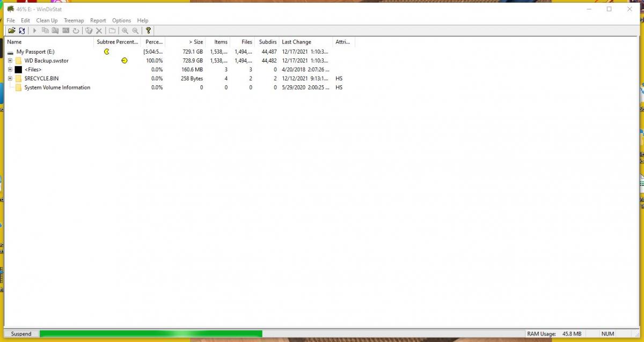The height and width of the screenshot is (342, 644).
Task: Click the $RECYCLE.BIN folder icon
Action: 18,78
